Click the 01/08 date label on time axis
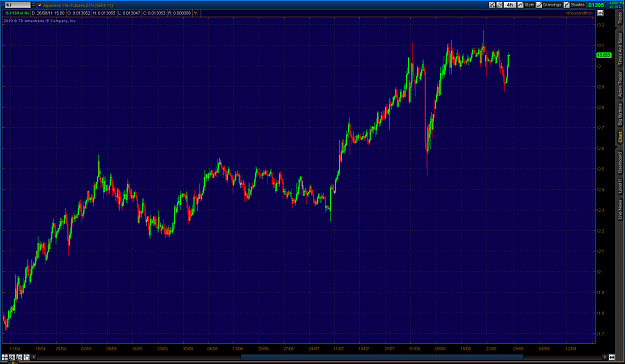 click(x=415, y=349)
